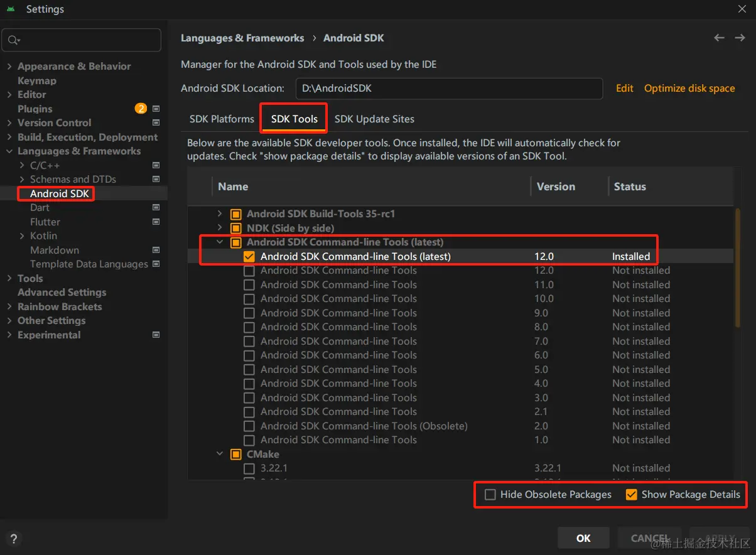Click the project-level icon beside Markdown
The width and height of the screenshot is (756, 555).
coord(156,250)
